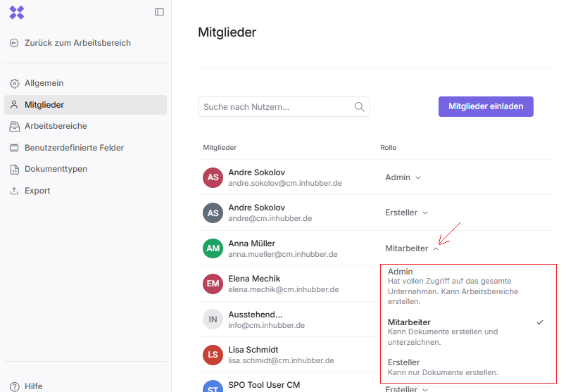573x392 pixels.
Task: Go to Benutzerdefinierte Felder
Action: [x=74, y=148]
